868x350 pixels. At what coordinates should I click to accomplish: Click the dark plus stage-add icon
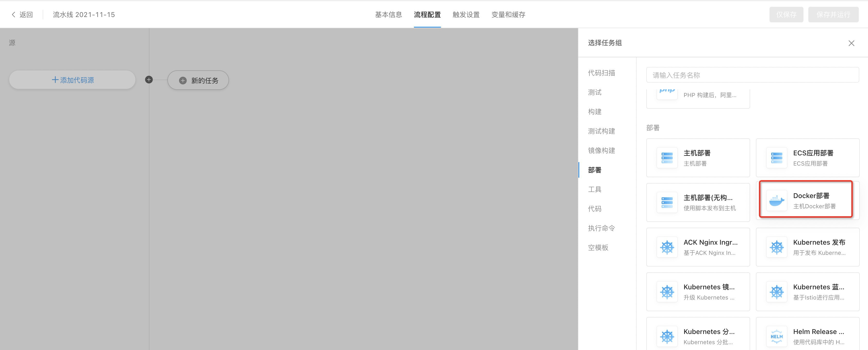click(149, 80)
